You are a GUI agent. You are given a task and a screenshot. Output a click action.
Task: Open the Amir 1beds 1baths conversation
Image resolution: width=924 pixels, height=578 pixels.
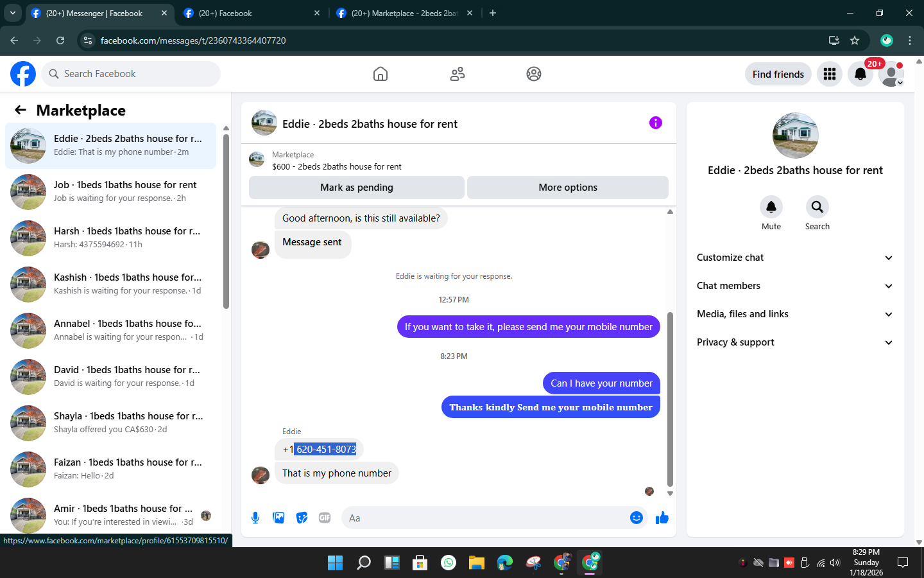110,515
